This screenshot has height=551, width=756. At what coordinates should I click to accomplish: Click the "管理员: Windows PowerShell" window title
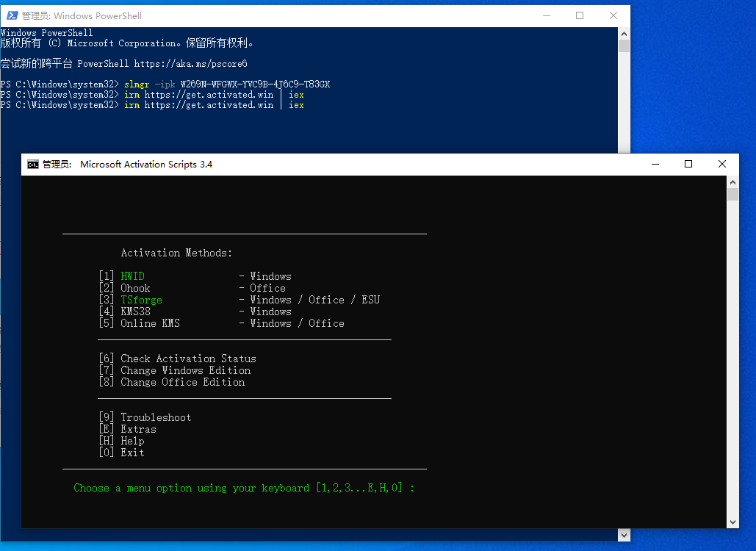82,16
